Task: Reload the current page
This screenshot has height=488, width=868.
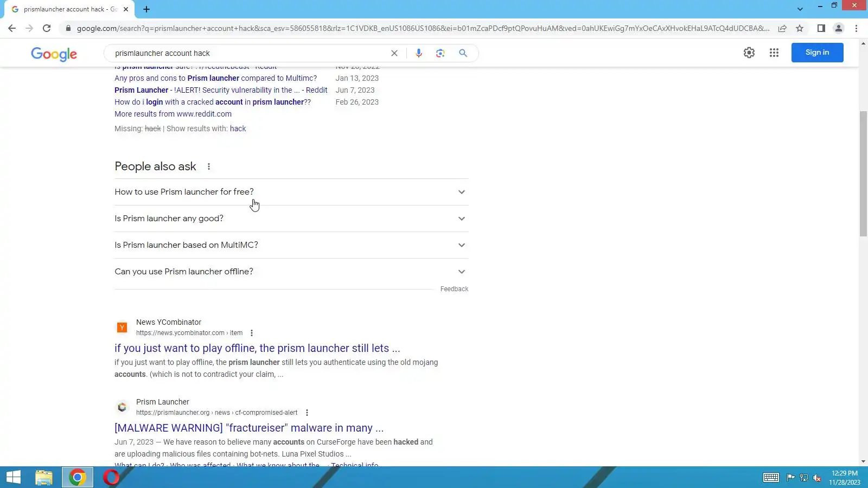Action: [47, 28]
